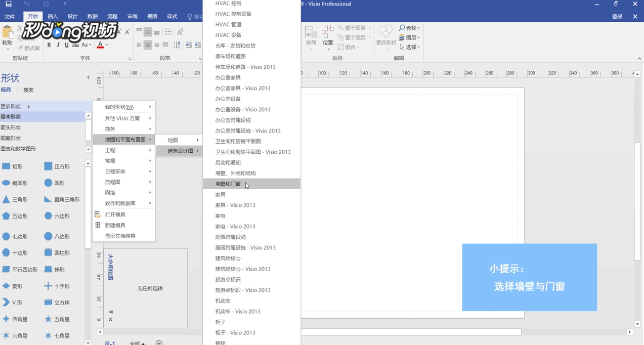
Task: Select the 椭圆形 ellipse shape
Action: pyautogui.click(x=15, y=183)
